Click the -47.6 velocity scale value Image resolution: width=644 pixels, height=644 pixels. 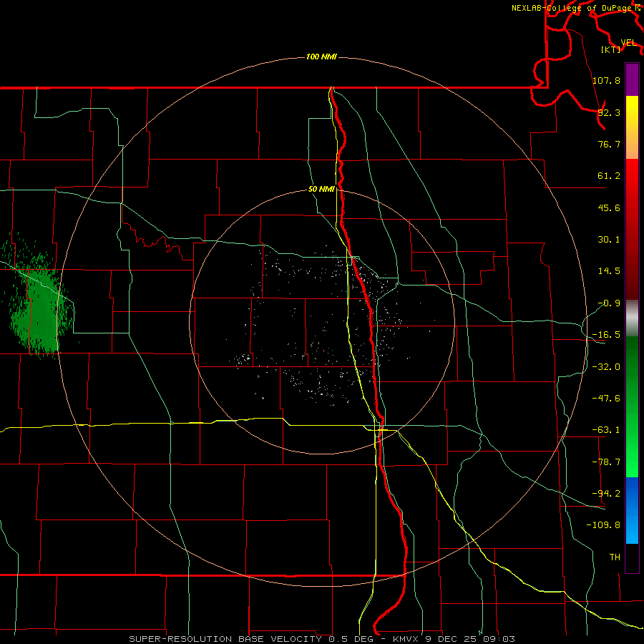[x=606, y=399]
